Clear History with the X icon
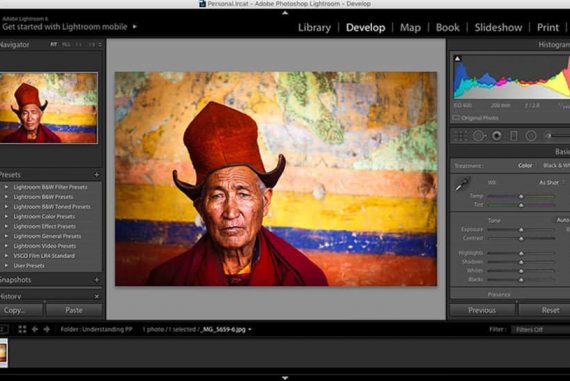The width and height of the screenshot is (570, 381). [x=97, y=297]
